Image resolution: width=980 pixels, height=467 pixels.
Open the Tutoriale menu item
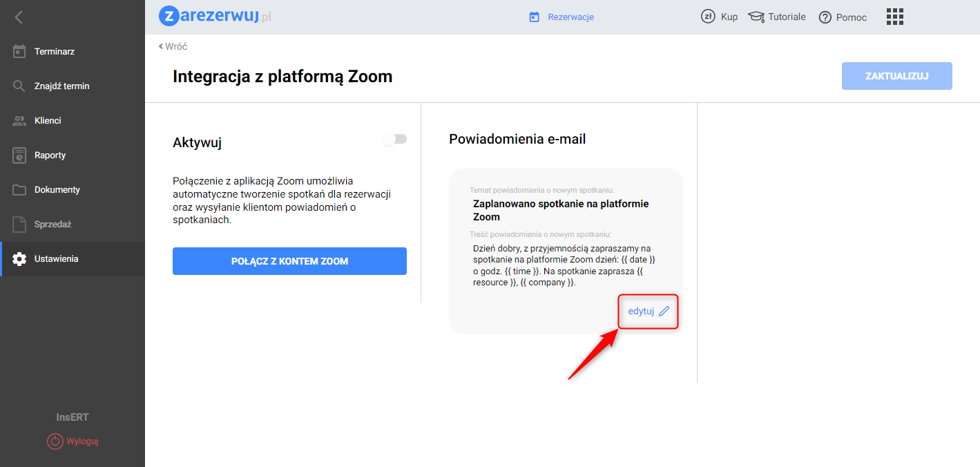coord(777,17)
